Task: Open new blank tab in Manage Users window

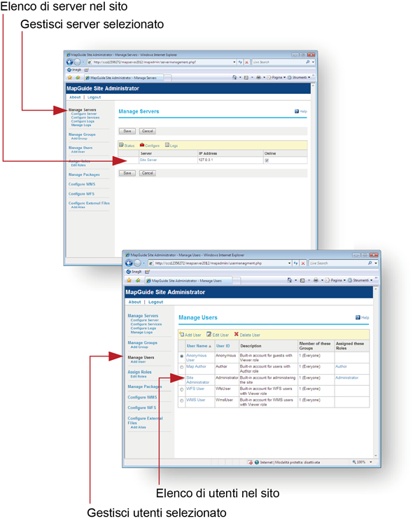Action: [237, 281]
